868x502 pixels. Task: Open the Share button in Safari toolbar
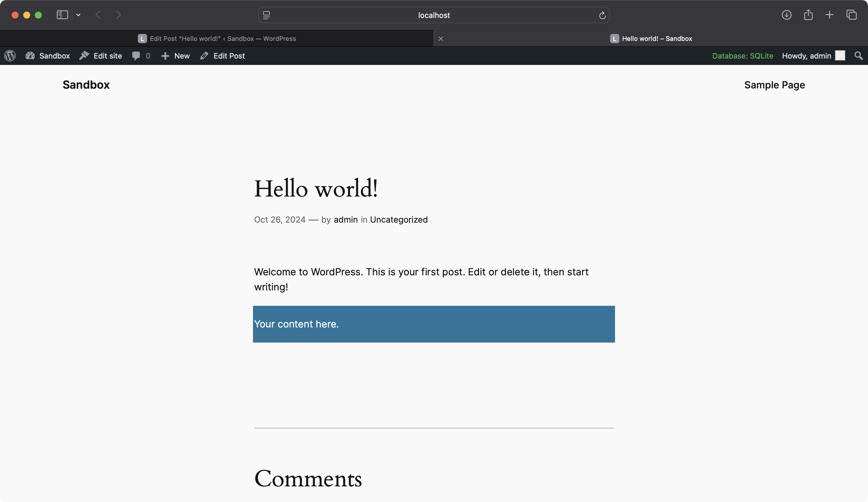click(x=808, y=15)
